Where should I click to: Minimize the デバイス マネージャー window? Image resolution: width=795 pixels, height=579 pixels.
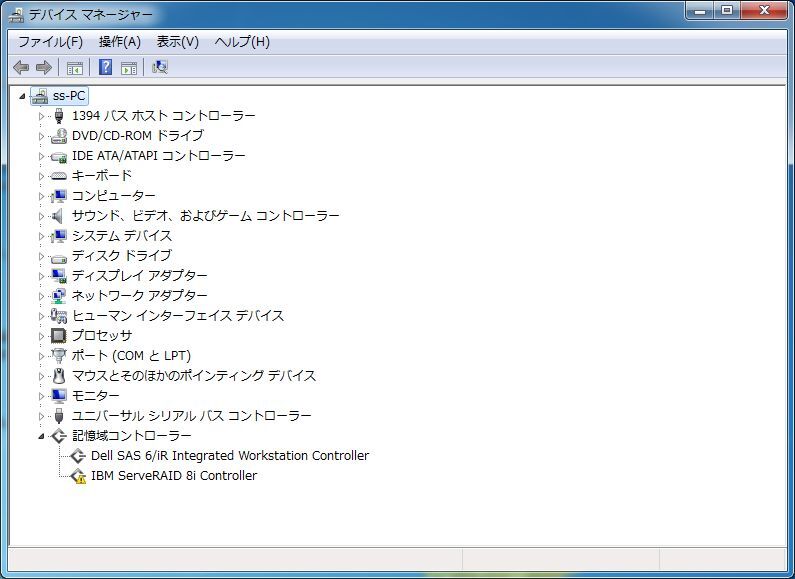point(701,11)
